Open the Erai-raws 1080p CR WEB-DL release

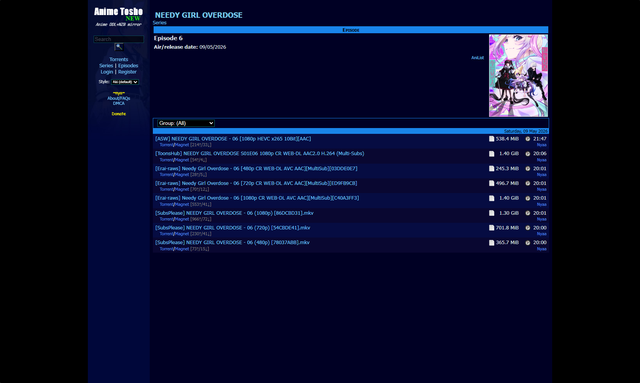point(257,198)
